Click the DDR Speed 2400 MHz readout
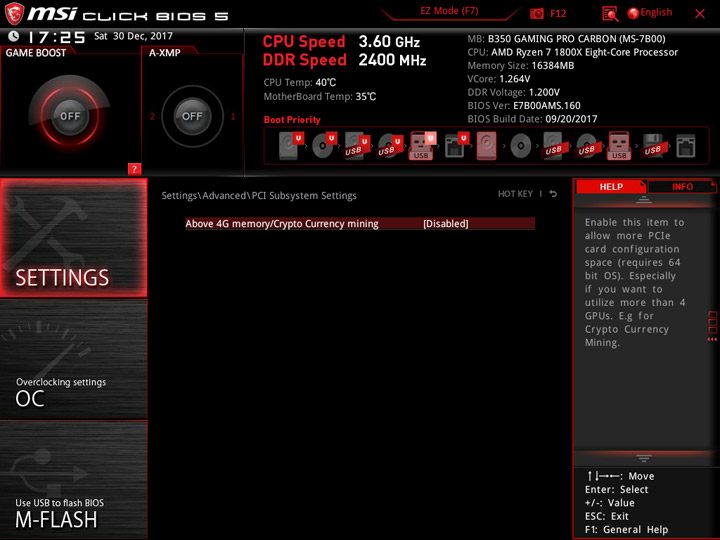 pos(344,60)
